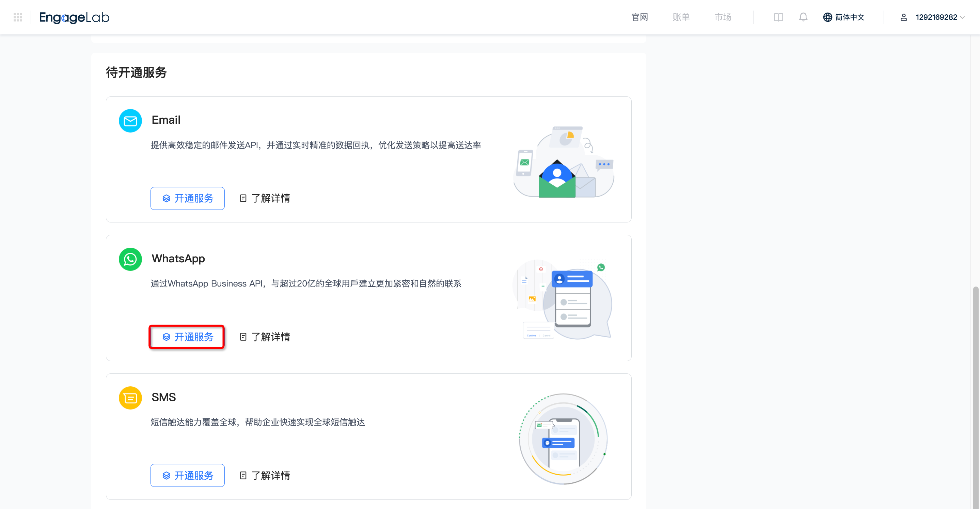The image size is (980, 509).
Task: Click the green WhatsApp service icon
Action: [130, 259]
